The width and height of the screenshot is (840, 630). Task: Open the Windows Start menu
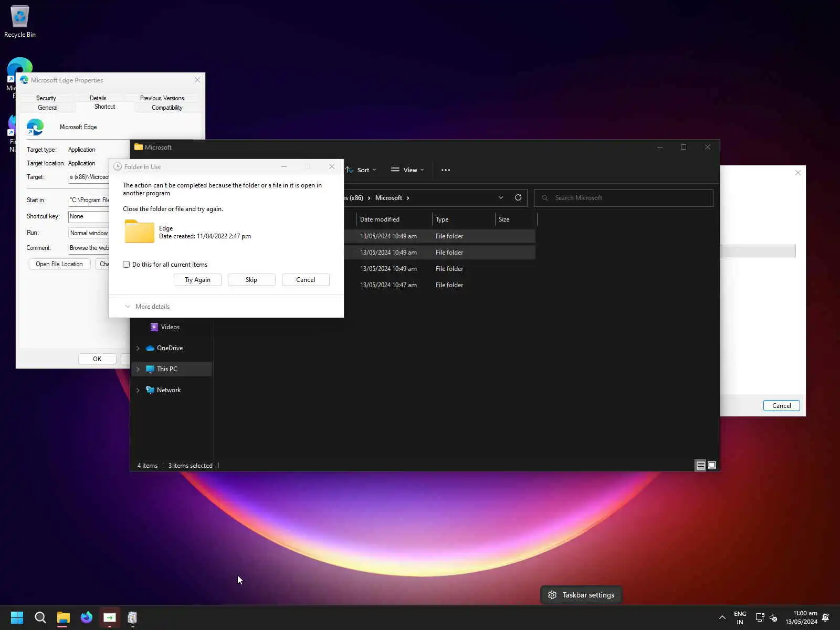pos(17,617)
